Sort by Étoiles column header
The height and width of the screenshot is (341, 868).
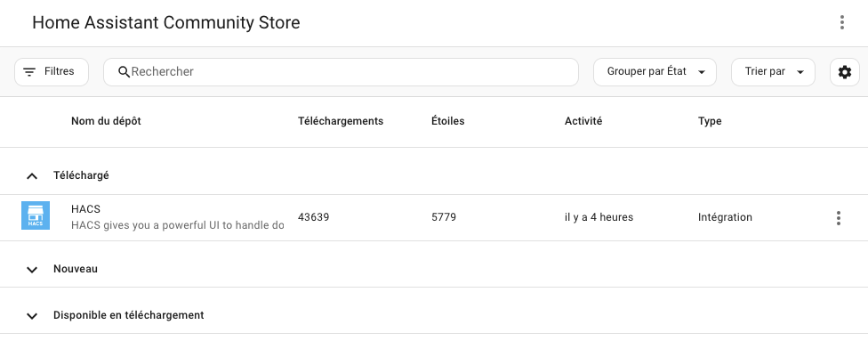pyautogui.click(x=448, y=121)
